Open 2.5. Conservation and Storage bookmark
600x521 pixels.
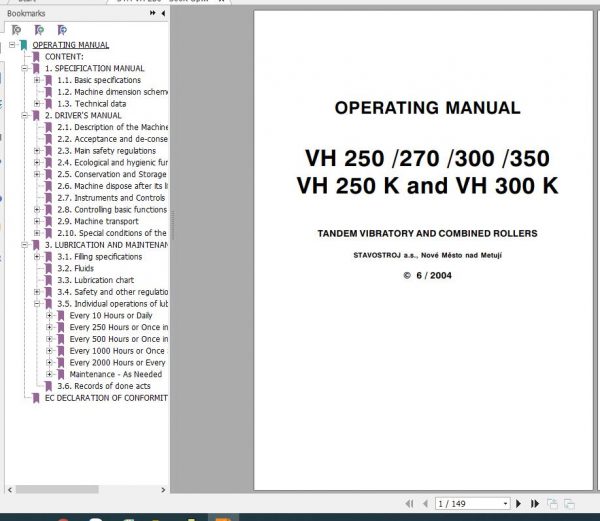click(x=112, y=174)
